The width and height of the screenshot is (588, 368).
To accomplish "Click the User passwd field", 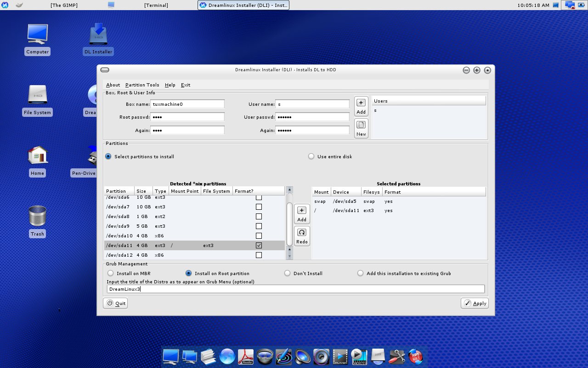I will pos(312,117).
